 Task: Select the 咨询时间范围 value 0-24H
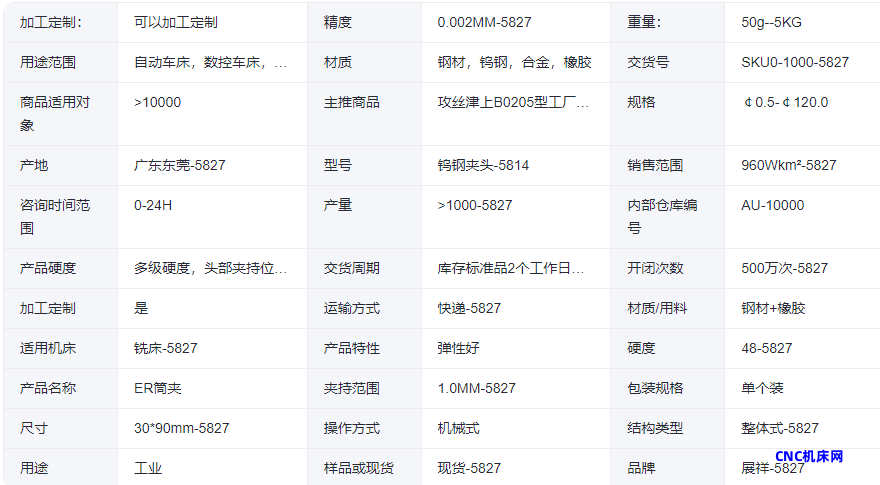pos(153,205)
